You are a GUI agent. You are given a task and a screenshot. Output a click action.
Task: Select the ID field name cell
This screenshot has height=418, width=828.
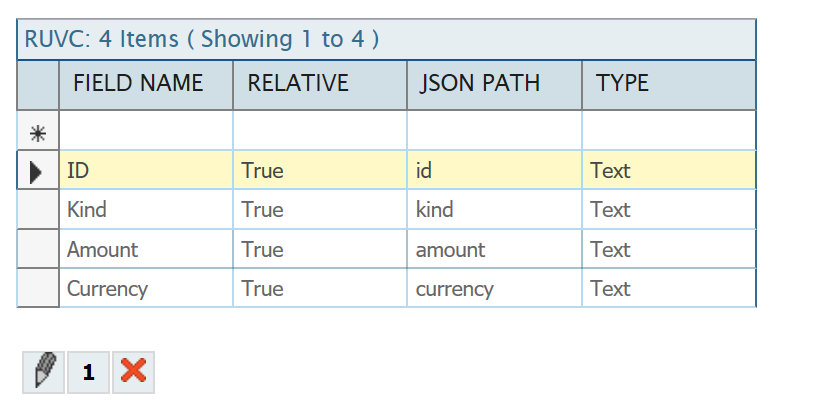tap(146, 171)
